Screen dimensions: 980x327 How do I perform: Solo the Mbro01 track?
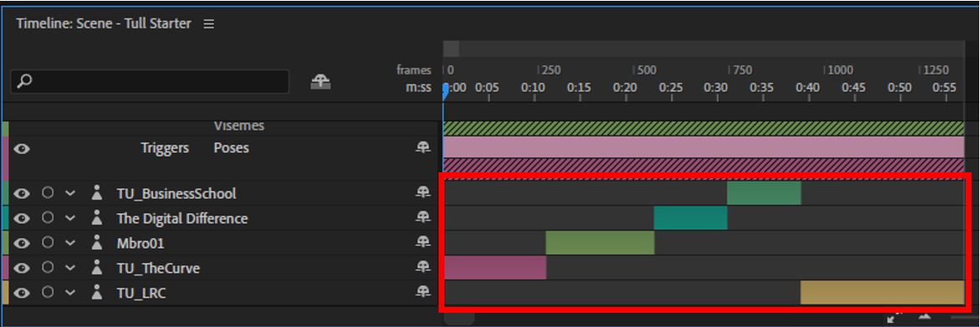tap(48, 243)
